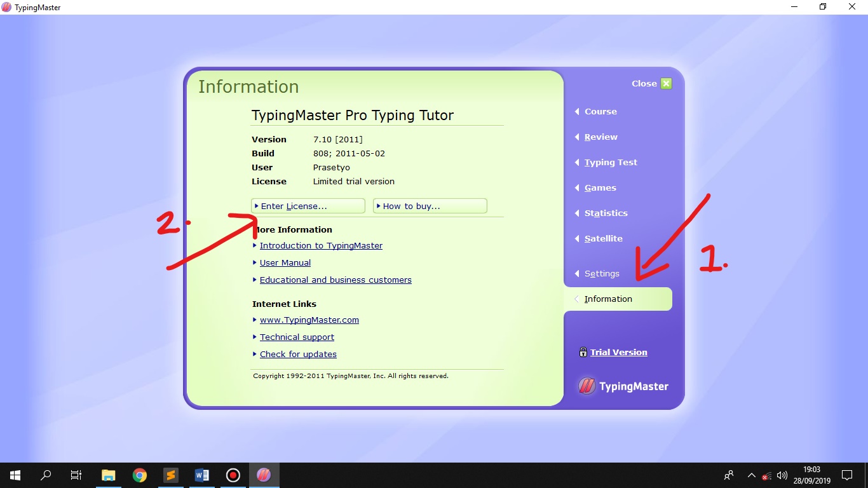The height and width of the screenshot is (488, 868).
Task: Open the Games section in the sidebar
Action: pos(599,187)
